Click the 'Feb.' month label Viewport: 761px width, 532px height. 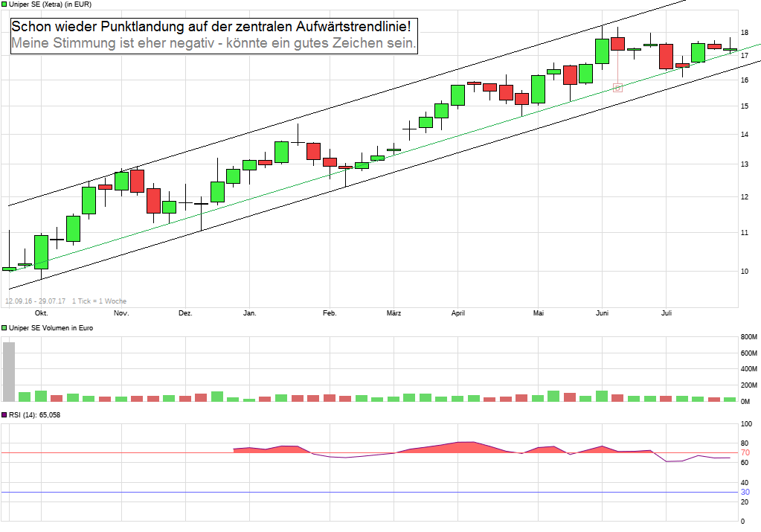330,313
